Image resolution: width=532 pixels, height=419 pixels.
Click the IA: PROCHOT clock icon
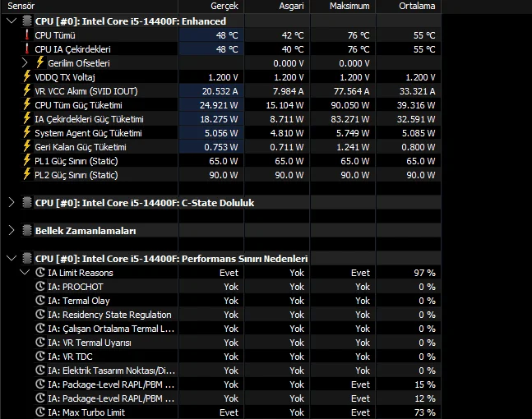[40, 286]
